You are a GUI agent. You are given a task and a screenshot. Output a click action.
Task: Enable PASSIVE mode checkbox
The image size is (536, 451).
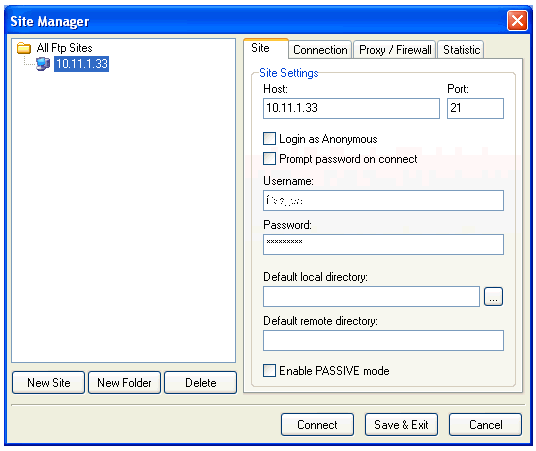tap(269, 371)
